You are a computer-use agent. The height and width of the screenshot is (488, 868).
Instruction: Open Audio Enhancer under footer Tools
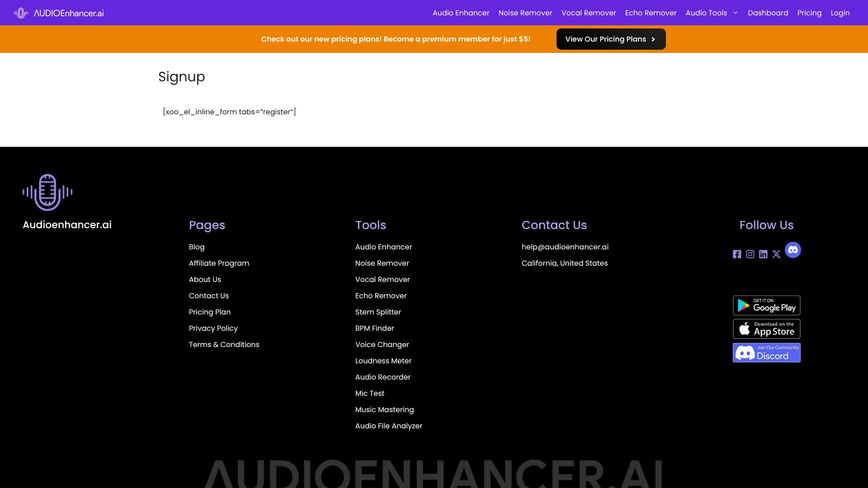coord(383,247)
